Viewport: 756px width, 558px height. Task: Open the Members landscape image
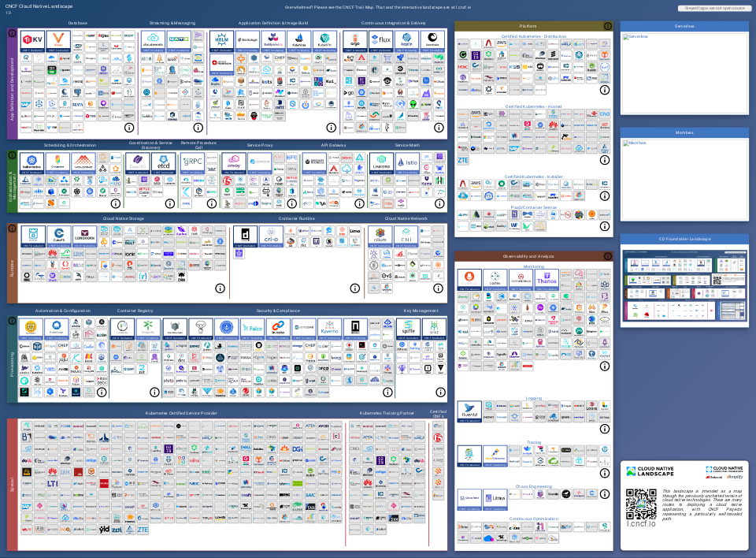pos(684,180)
